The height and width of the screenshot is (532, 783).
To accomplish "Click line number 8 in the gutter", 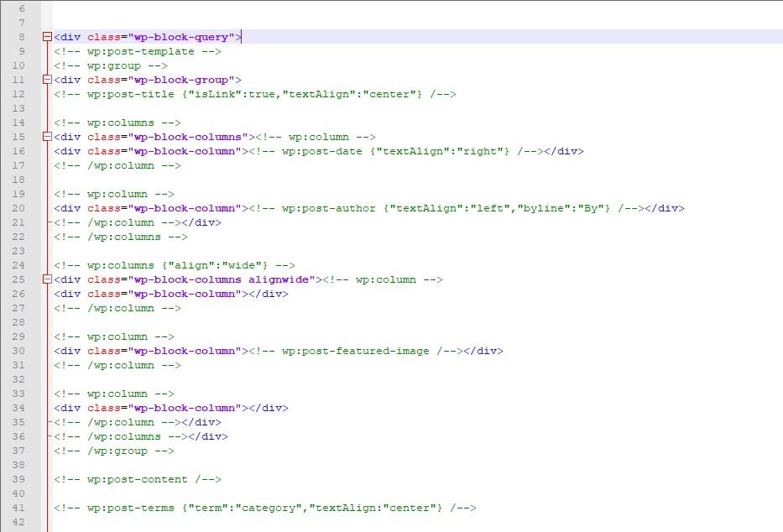I will (x=22, y=36).
